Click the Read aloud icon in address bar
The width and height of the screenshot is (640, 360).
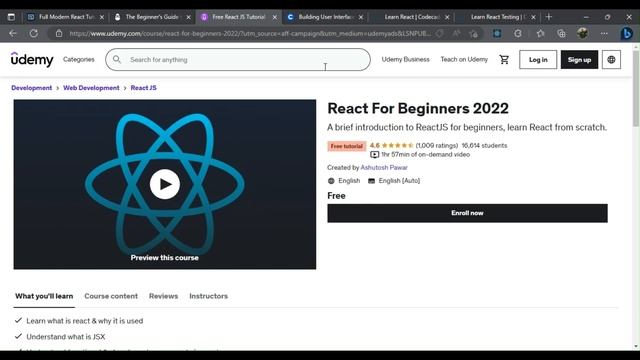click(x=456, y=33)
